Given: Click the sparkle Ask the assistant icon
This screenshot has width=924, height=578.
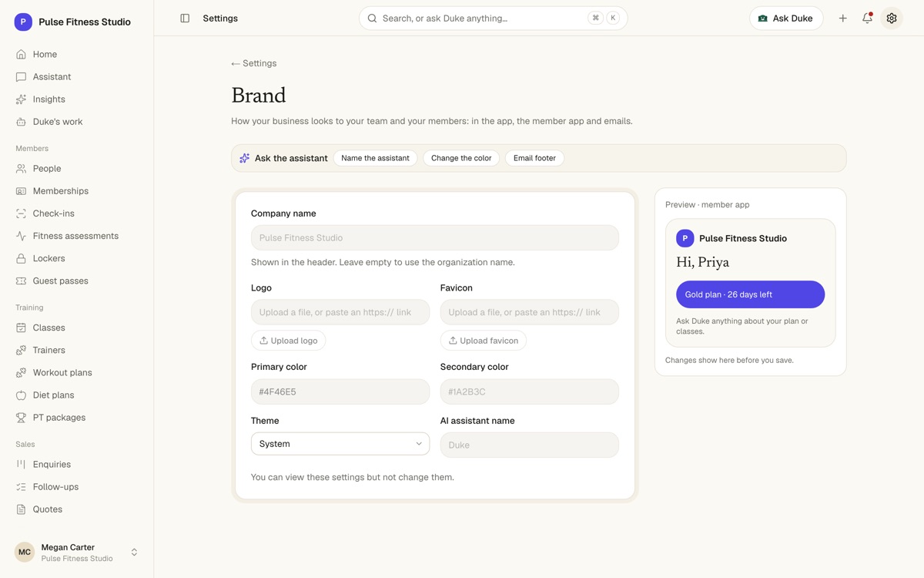Looking at the screenshot, I should click(244, 158).
